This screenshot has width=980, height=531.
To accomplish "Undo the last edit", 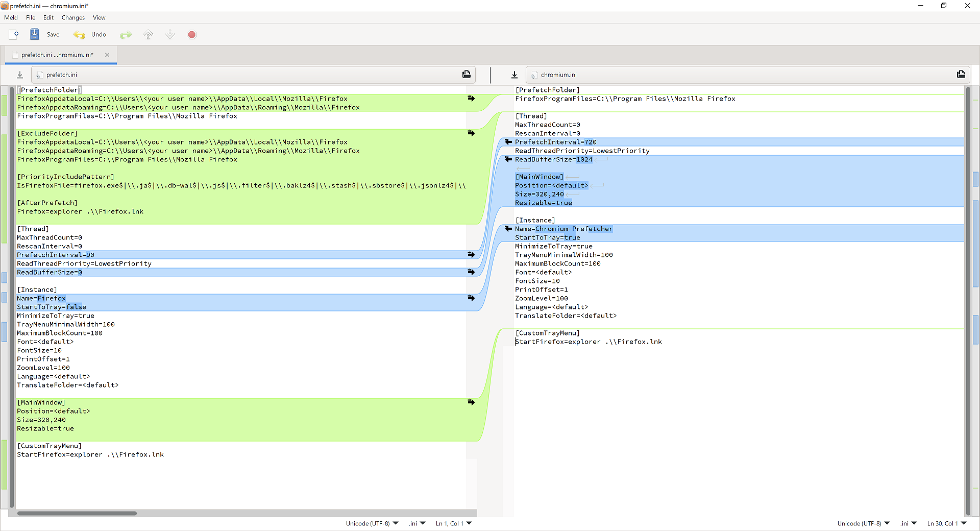I will coord(90,34).
